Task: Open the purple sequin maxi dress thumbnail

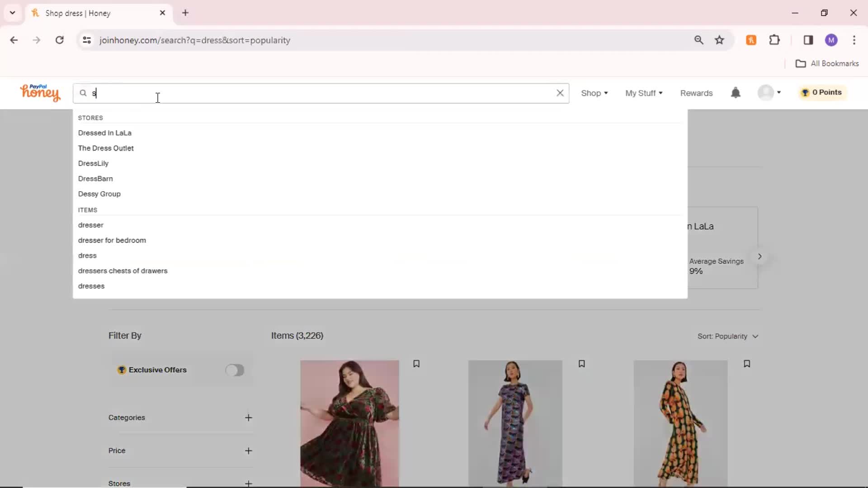Action: (x=515, y=423)
